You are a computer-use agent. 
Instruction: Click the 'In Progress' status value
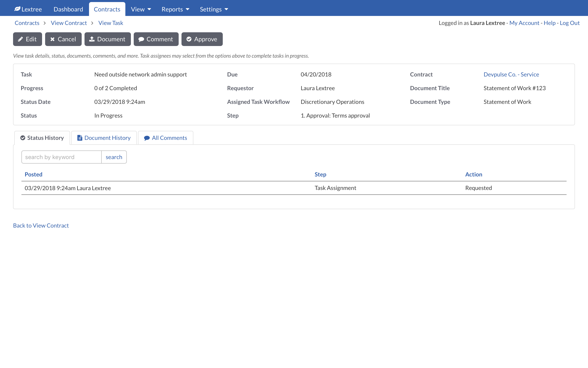108,116
